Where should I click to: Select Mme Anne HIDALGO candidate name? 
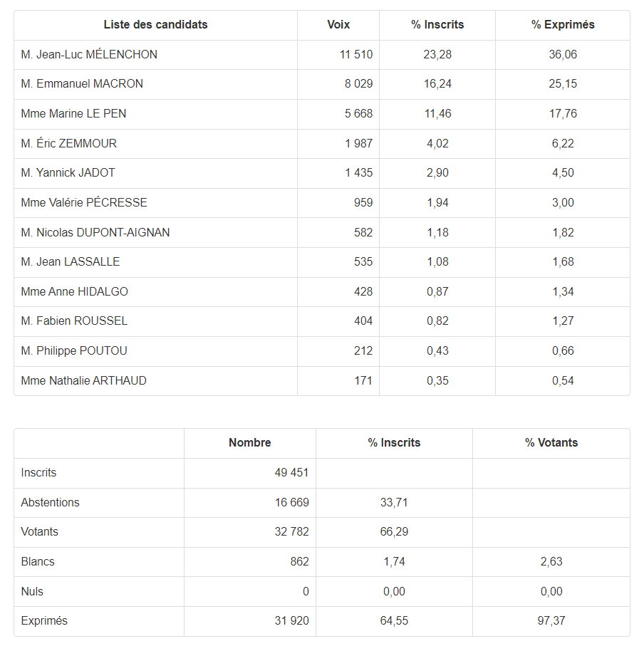coord(75,292)
